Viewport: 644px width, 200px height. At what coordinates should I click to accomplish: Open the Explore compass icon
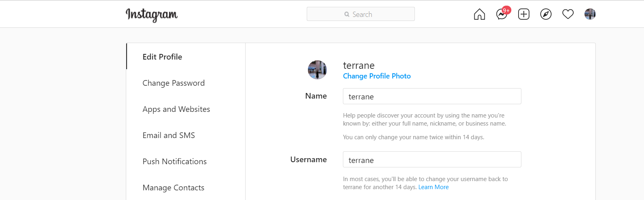tap(546, 14)
